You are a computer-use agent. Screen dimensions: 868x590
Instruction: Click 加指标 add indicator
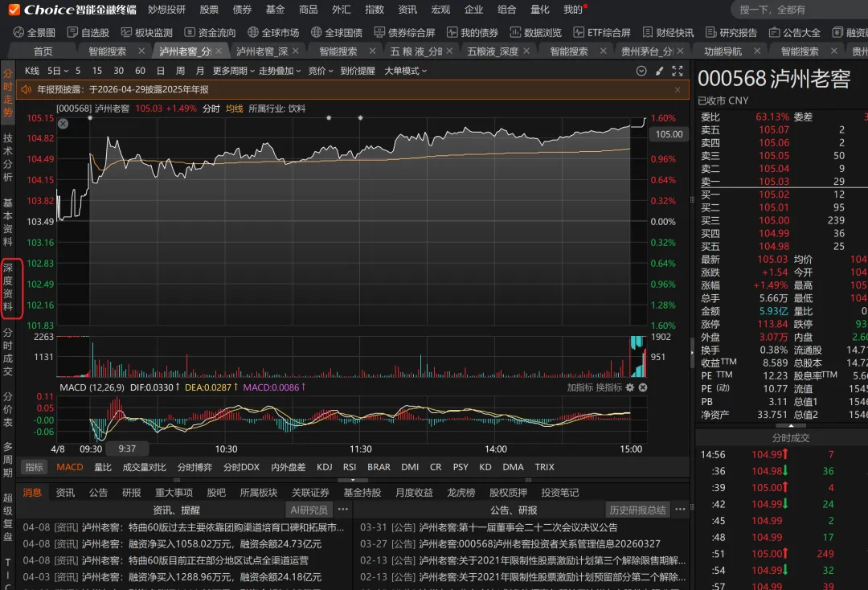579,387
